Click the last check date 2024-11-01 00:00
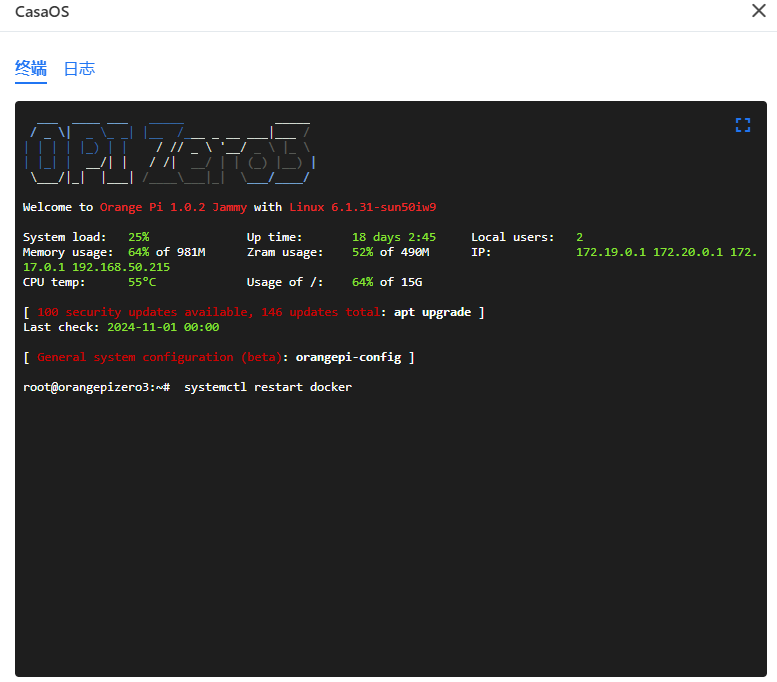This screenshot has width=777, height=682. (x=163, y=327)
